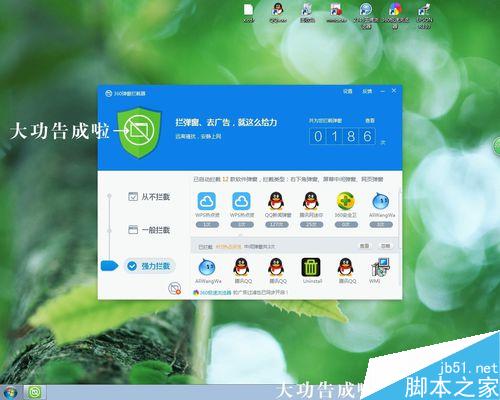
Task: Click the AliWangWa icon in the top row
Action: (x=381, y=201)
